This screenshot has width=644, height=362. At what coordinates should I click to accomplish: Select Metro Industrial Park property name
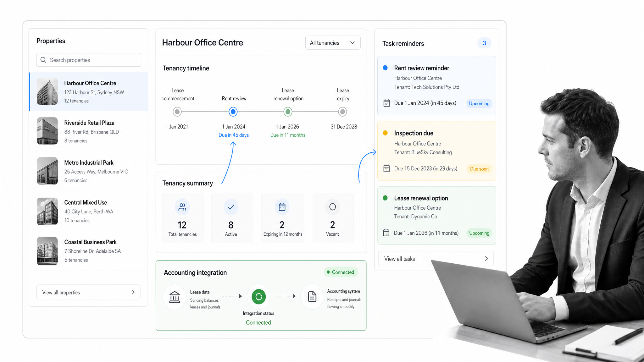[x=89, y=163]
